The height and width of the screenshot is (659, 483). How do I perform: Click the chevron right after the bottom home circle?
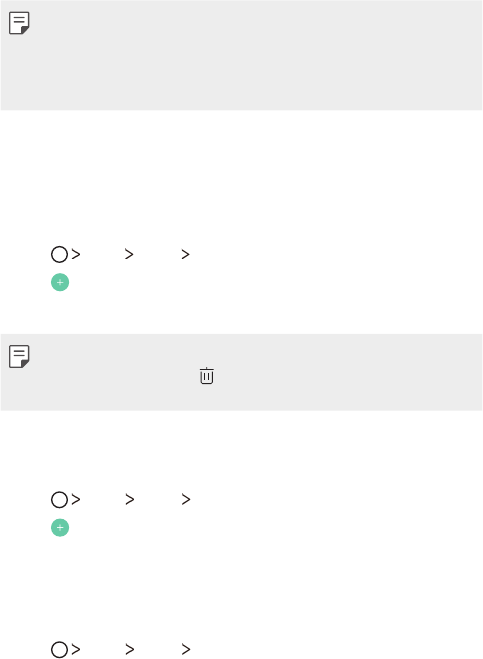76,649
